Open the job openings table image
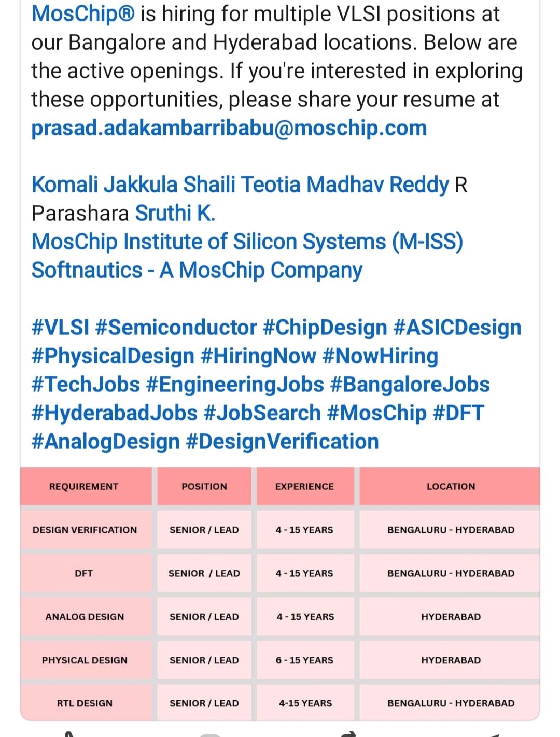This screenshot has height=737, width=560. click(x=280, y=594)
